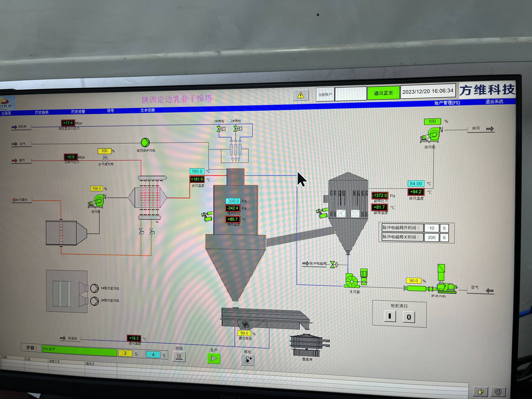The image size is (532, 399).
Task: Toggle the 1#喷枪 valve
Action: pos(219,129)
